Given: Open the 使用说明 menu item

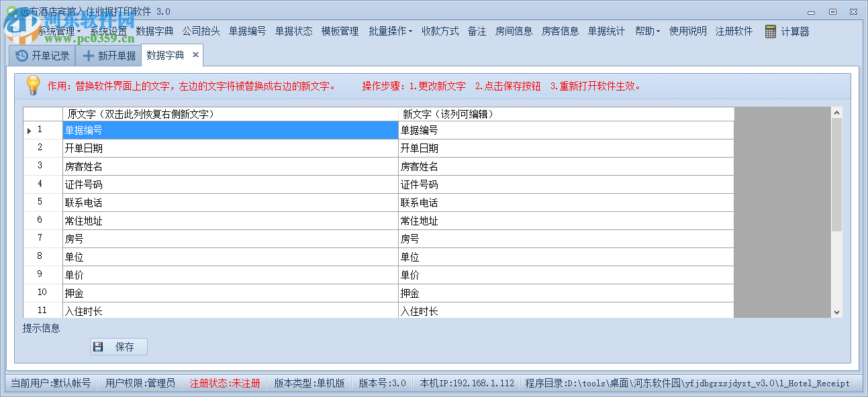Looking at the screenshot, I should pos(687,31).
